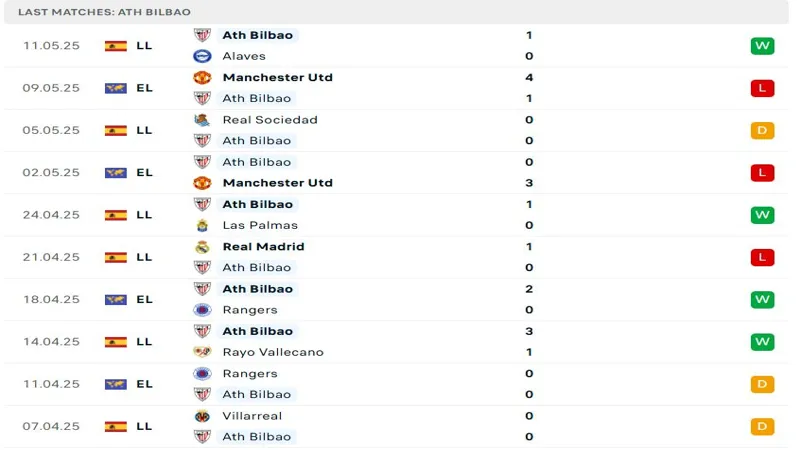Open the Rayo Vallecano team link
The height and width of the screenshot is (450, 800).
273,352
